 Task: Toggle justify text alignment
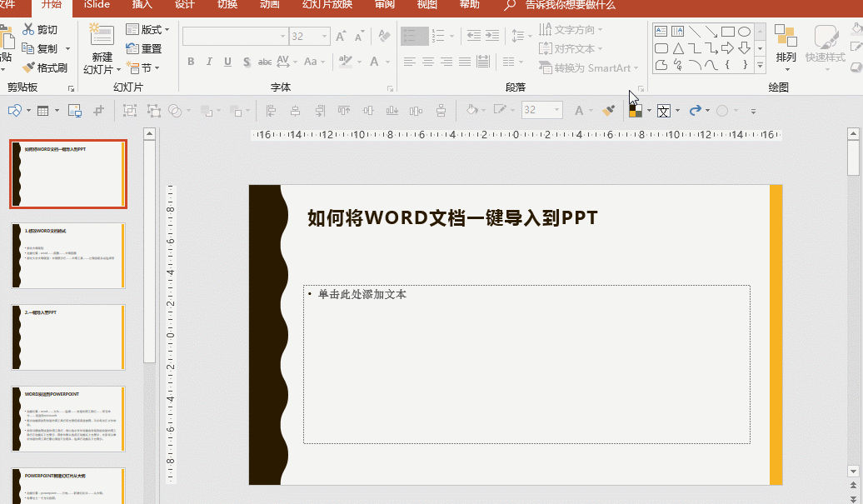[x=465, y=62]
